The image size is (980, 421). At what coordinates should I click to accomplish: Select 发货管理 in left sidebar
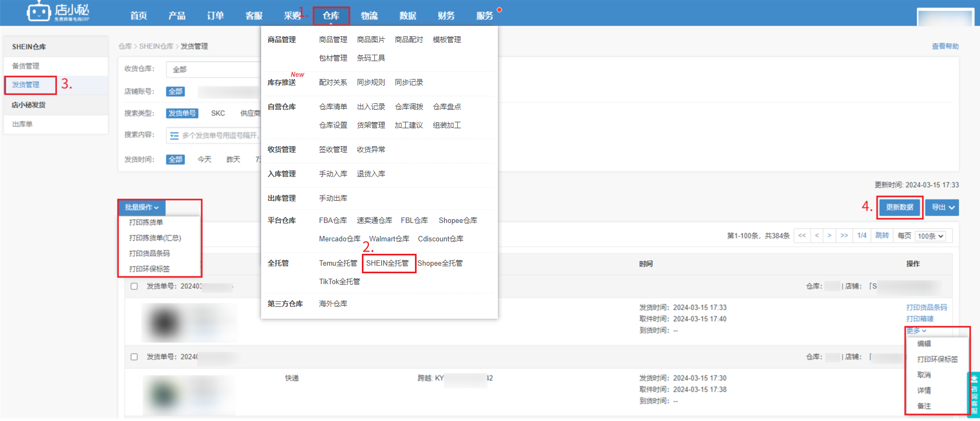tap(25, 85)
